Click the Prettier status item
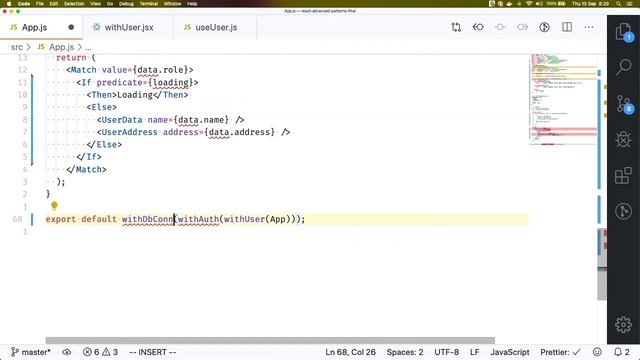The image size is (640, 360). [560, 352]
